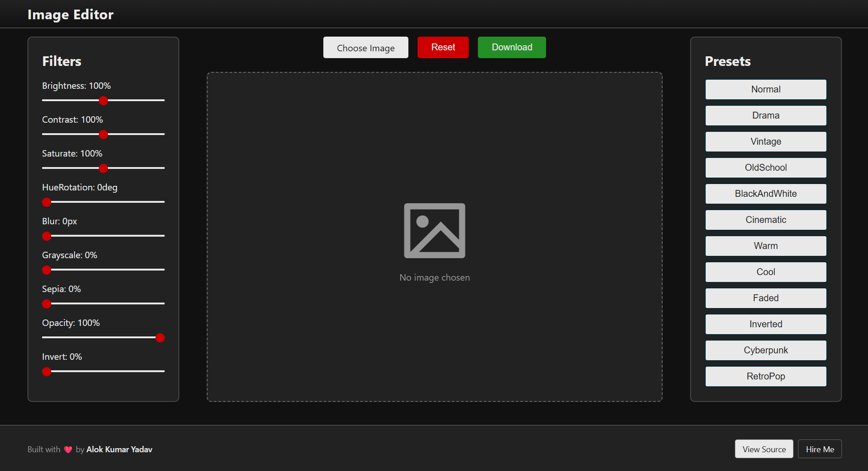Click the Choose Image button
868x471 pixels.
coord(365,47)
